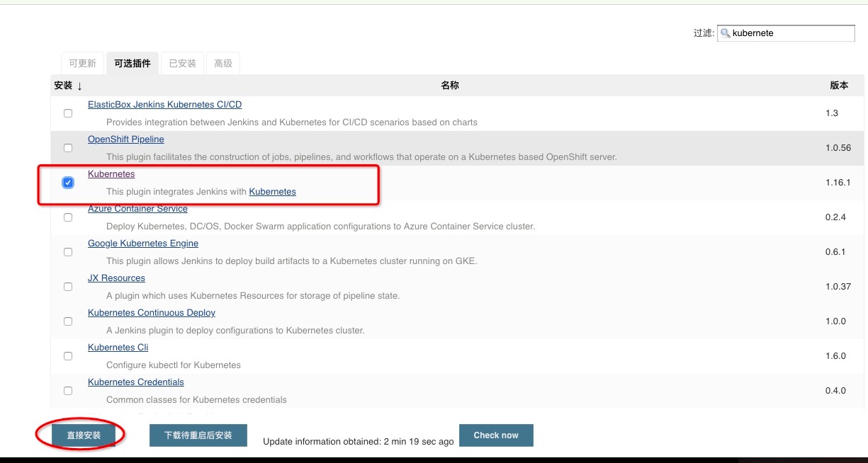The height and width of the screenshot is (463, 868).
Task: Switch to the 可更新 tab
Action: coord(82,63)
